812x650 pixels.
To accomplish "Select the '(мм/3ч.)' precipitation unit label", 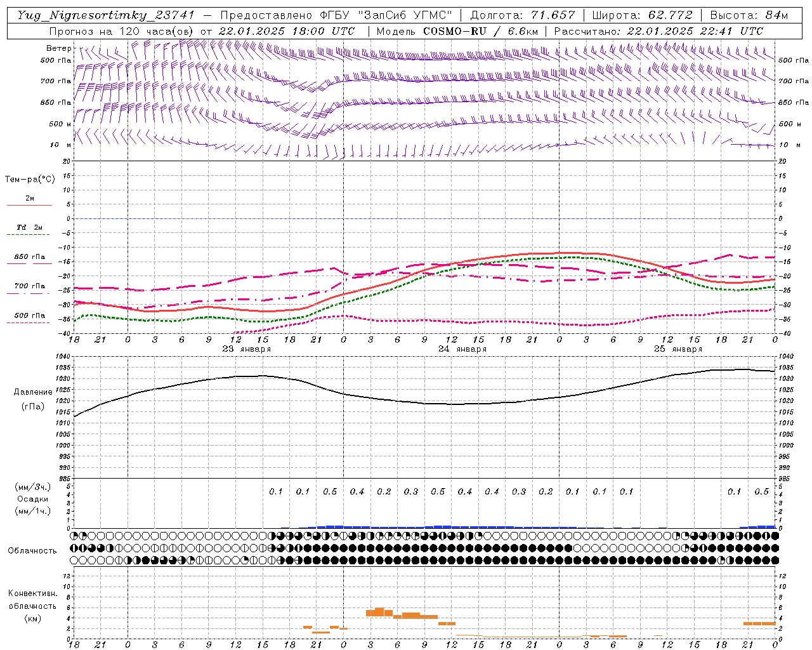I will 33,487.
